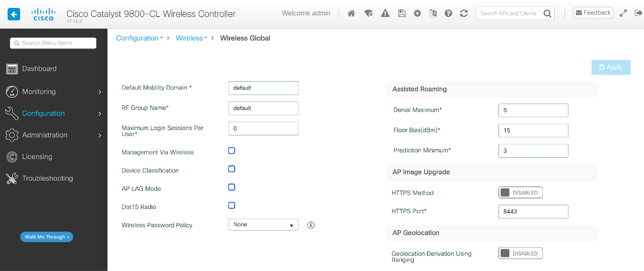
Task: Open the alerts warning triangle icon
Action: (x=385, y=13)
